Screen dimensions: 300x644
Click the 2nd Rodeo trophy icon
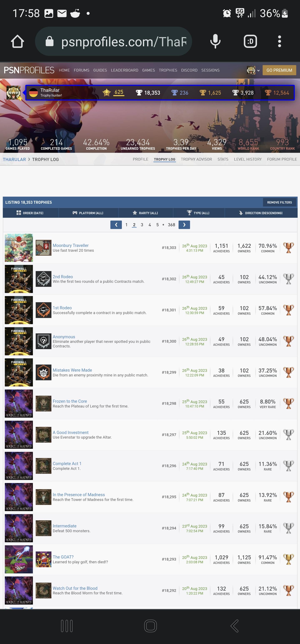[44, 279]
